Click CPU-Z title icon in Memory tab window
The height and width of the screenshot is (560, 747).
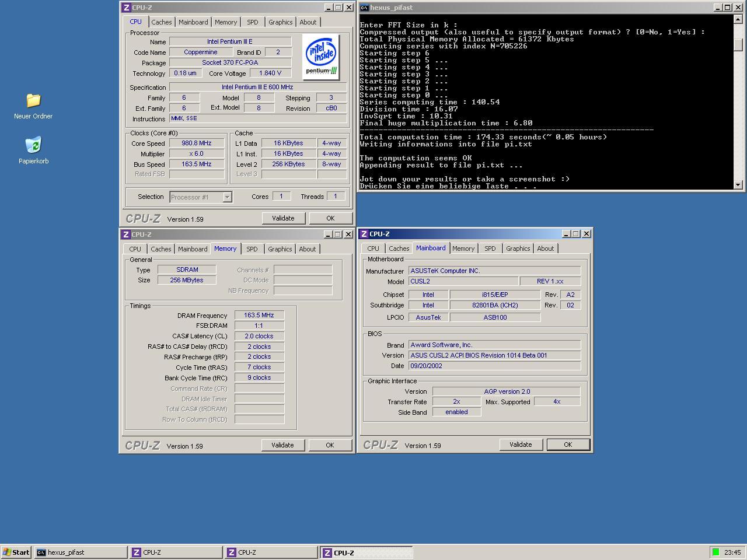coord(126,235)
